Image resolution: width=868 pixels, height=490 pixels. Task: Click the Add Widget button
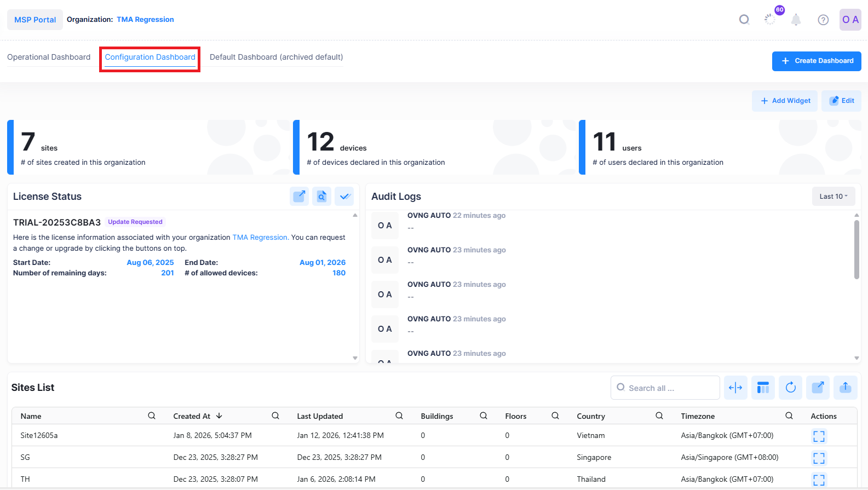[784, 101]
